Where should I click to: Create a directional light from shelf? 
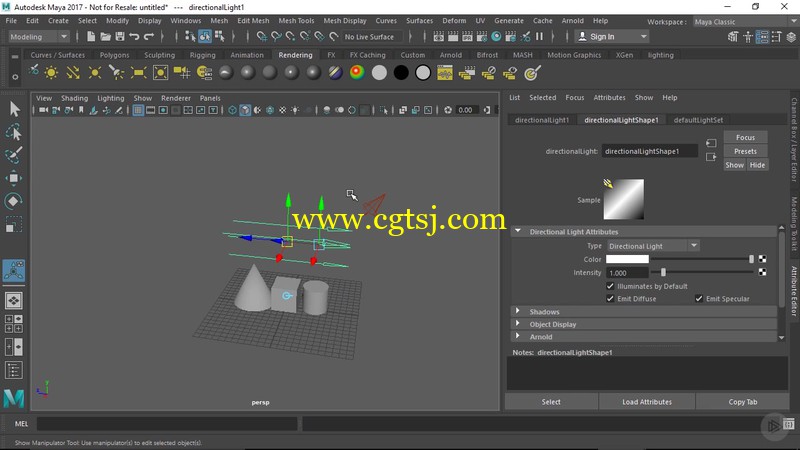(x=72, y=73)
